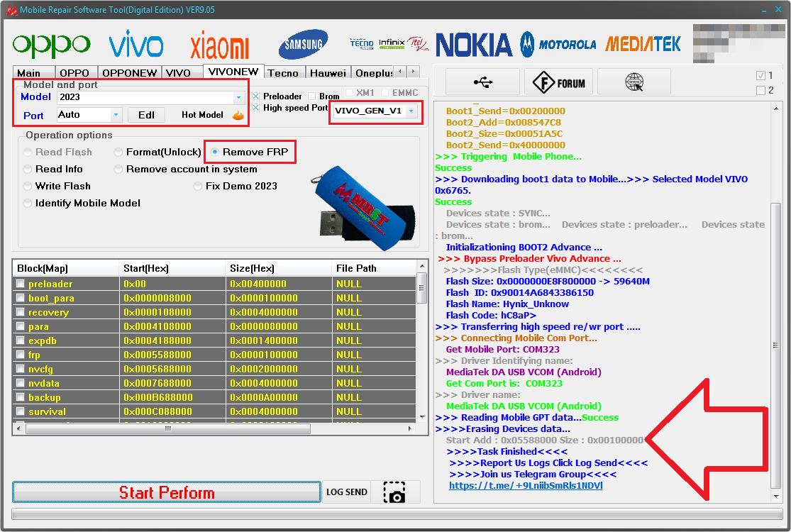
Task: Click the Xiaomi brand logo
Action: [x=219, y=46]
